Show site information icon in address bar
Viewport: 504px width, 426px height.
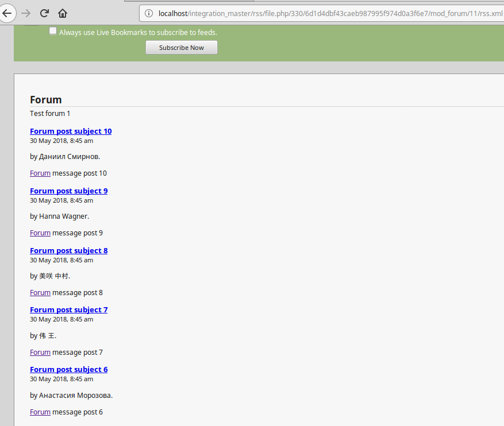point(148,13)
